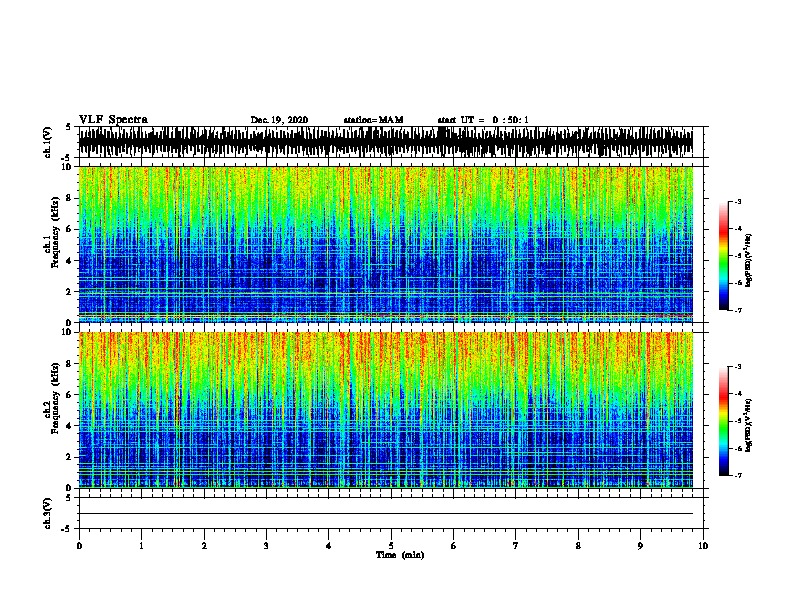
Task: Click time axis tick label '6'
Action: point(454,545)
